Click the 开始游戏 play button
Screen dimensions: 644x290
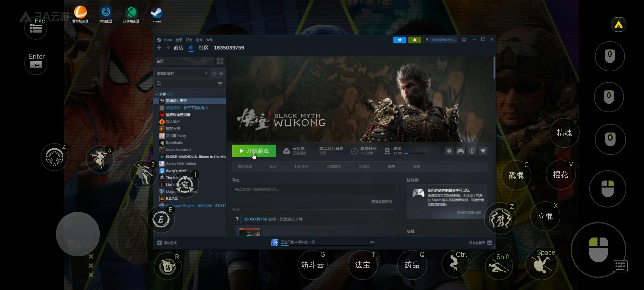254,151
